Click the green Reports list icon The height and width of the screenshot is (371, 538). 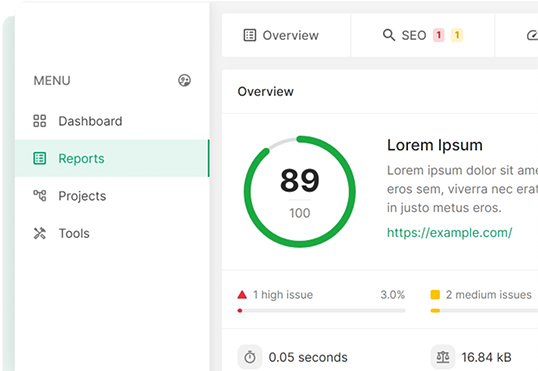tap(39, 158)
